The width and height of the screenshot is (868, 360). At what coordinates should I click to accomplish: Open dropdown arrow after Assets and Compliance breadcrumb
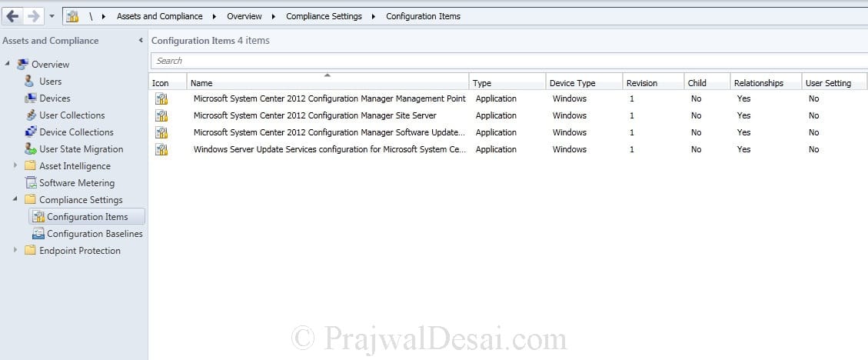click(x=215, y=17)
